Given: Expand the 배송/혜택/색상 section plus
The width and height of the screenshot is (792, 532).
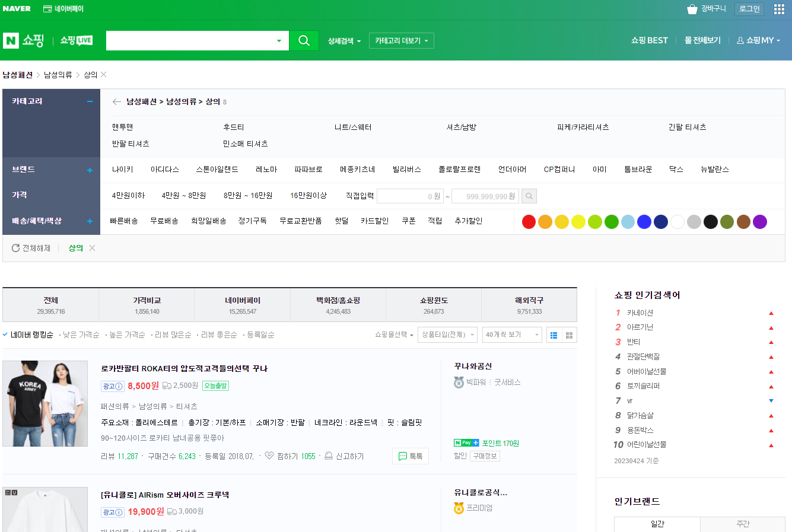Looking at the screenshot, I should [x=90, y=221].
